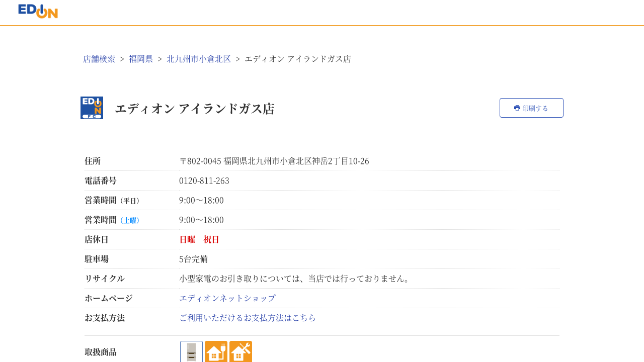This screenshot has width=644, height=362.
Task: Click the EDION FC store badge icon
Action: [92, 108]
